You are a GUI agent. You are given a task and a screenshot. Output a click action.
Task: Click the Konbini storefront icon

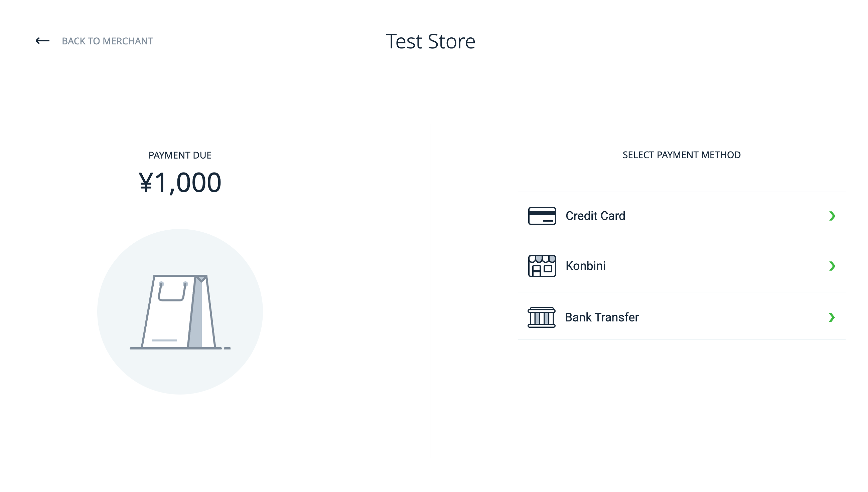pyautogui.click(x=542, y=266)
